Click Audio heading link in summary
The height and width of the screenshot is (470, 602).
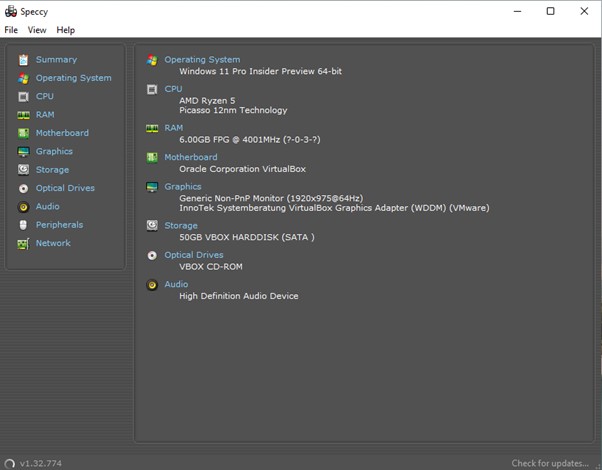[176, 284]
